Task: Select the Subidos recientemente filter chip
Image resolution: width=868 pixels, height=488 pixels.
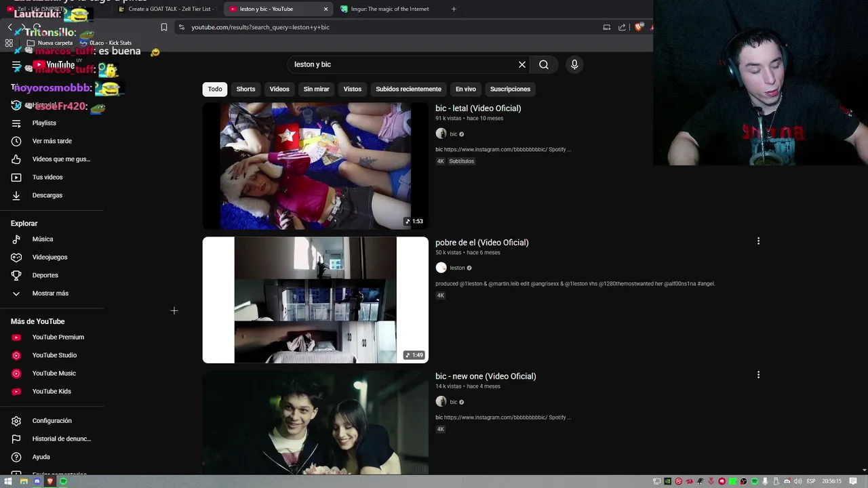Action: pyautogui.click(x=408, y=89)
